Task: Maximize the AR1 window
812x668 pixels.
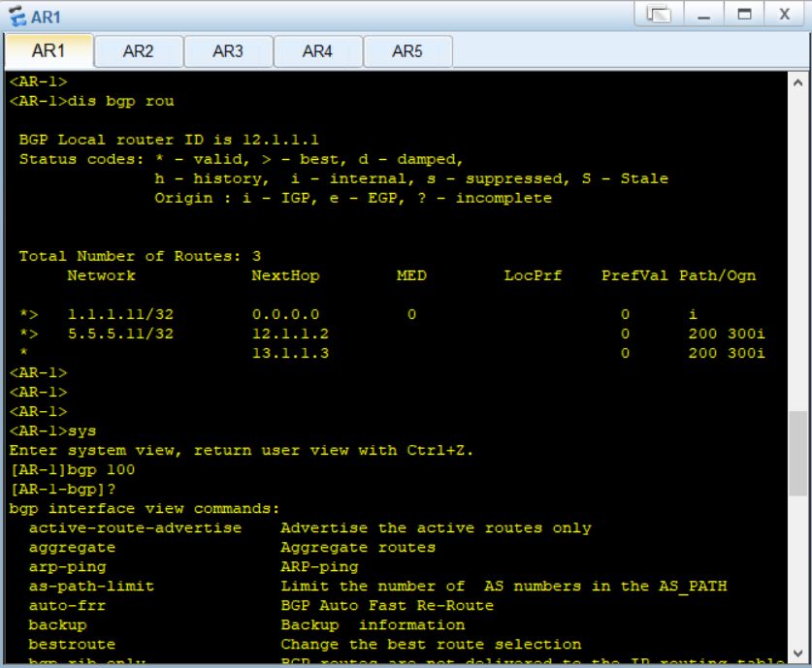Action: [x=744, y=14]
